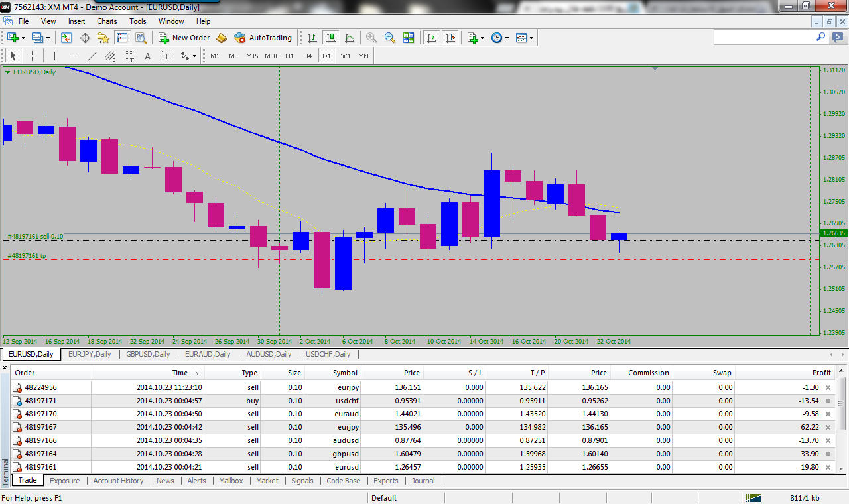This screenshot has height=504, width=849.
Task: Switch chart to bar chart style
Action: pyautogui.click(x=312, y=38)
